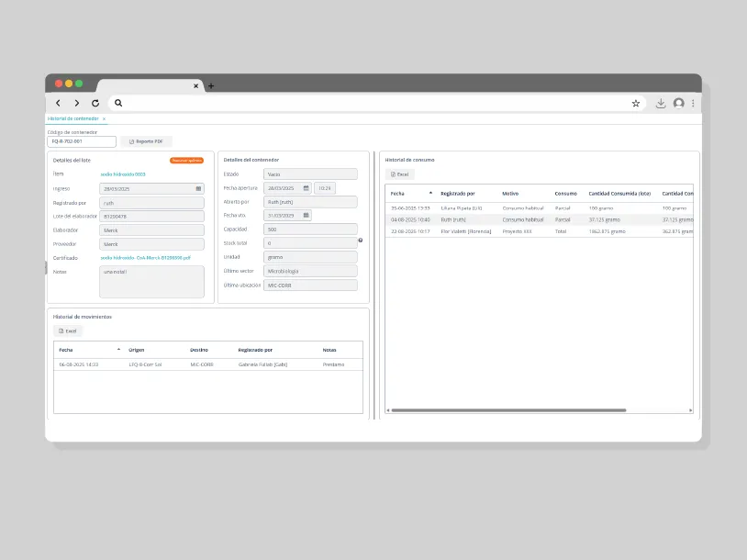The width and height of the screenshot is (747, 560).
Task: Open the Fecha vto. calendar picker icon
Action: click(306, 216)
